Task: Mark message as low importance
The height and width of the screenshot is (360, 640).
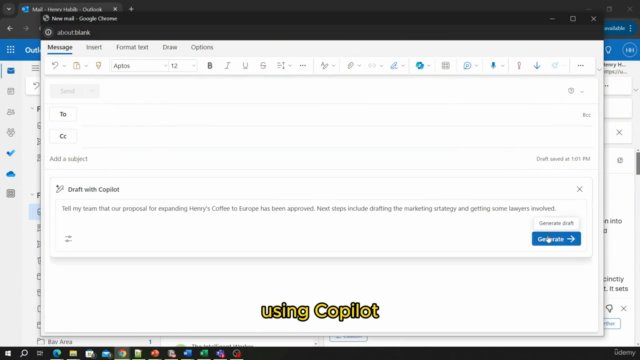Action: point(537,65)
